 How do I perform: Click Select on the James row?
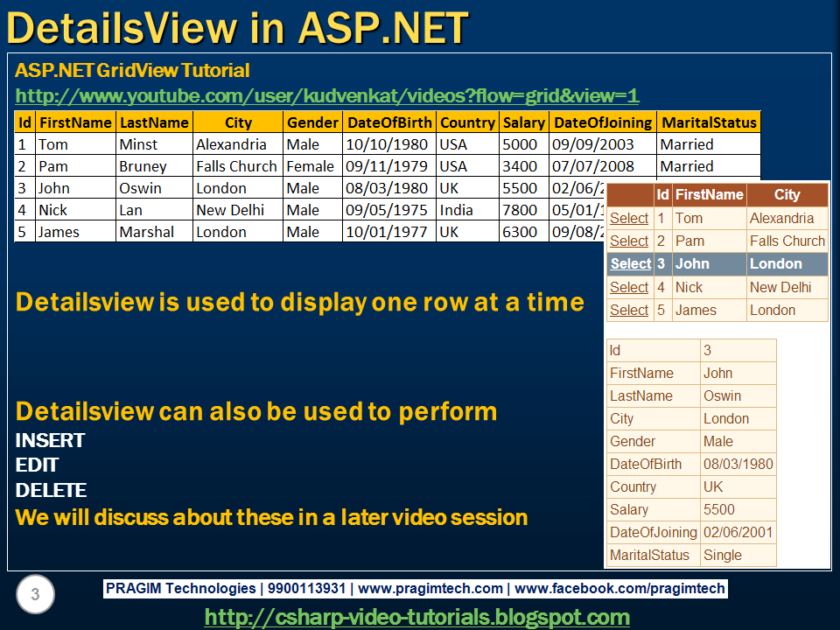629,310
